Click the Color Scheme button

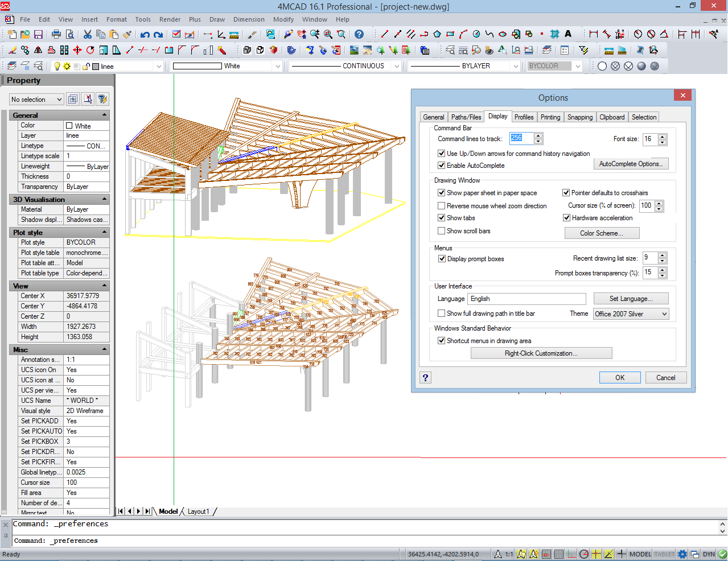tap(602, 233)
